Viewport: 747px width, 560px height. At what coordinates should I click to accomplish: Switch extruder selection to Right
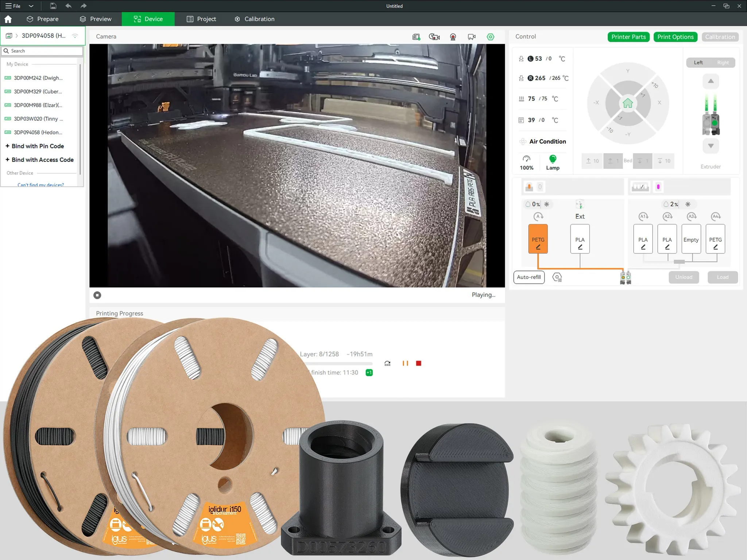click(x=723, y=63)
